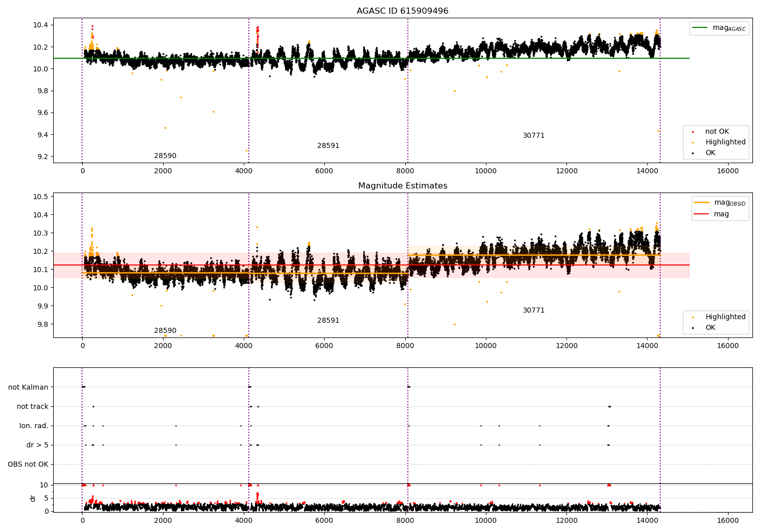Click OBSID label 28590 in top plot
The image size is (760, 532).
[x=165, y=156]
